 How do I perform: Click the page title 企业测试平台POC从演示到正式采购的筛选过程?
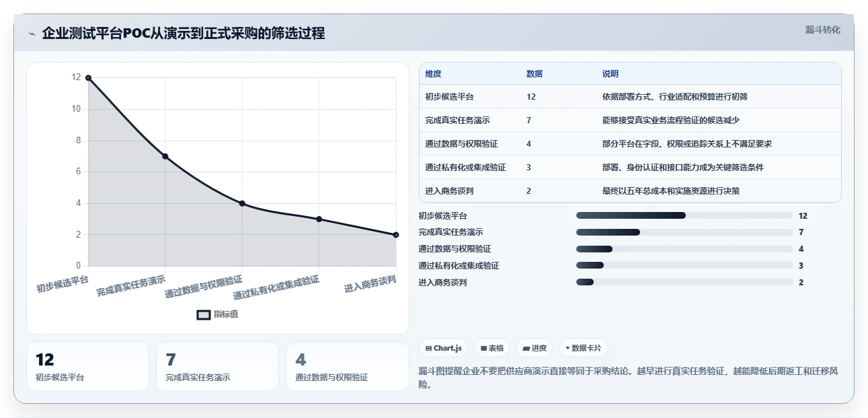click(x=184, y=33)
